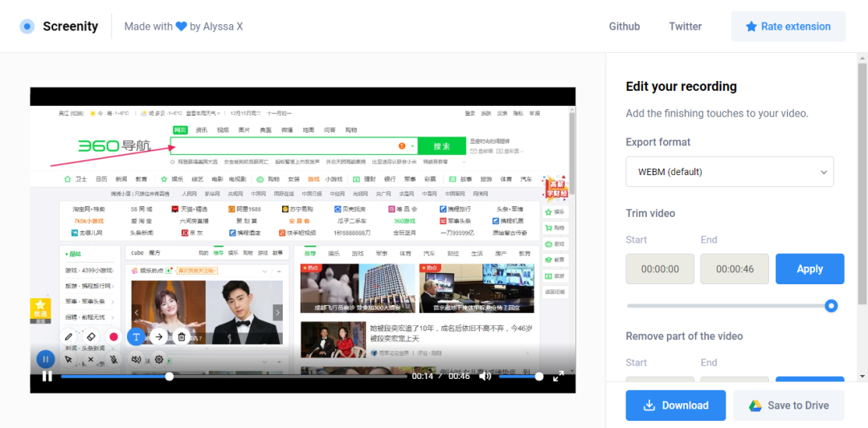Screen dimensions: 868x428
Task: Click the Screenity title text
Action: (70, 26)
